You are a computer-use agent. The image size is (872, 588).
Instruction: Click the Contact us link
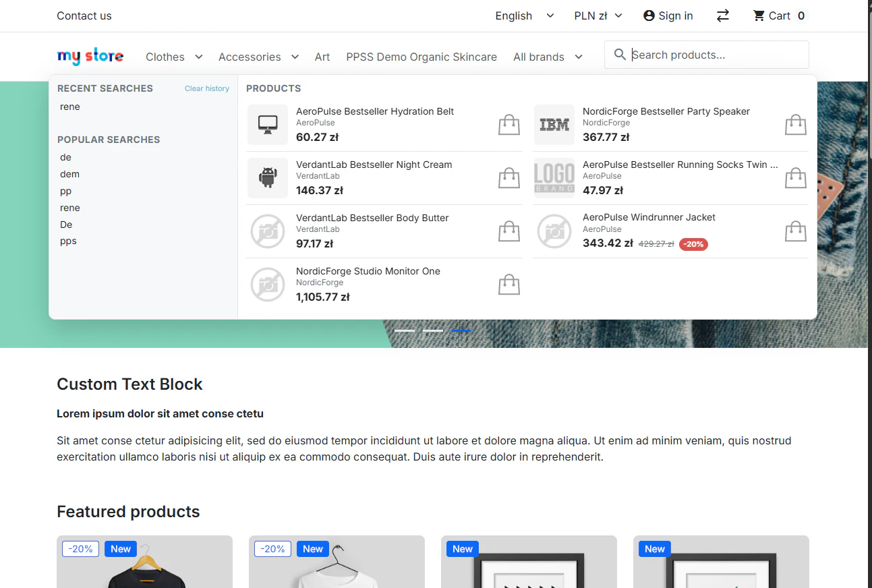tap(84, 16)
